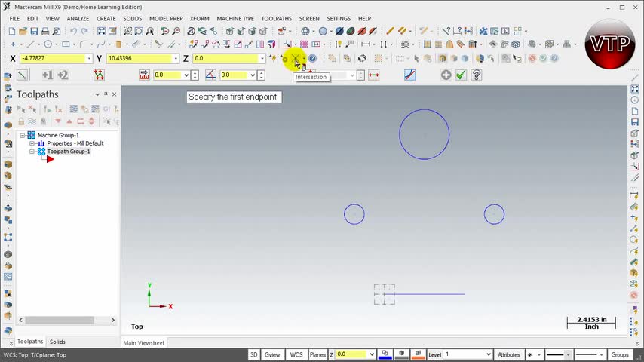Click the Edit endpoint +1 icon
The width and height of the screenshot is (644, 362).
[48, 75]
